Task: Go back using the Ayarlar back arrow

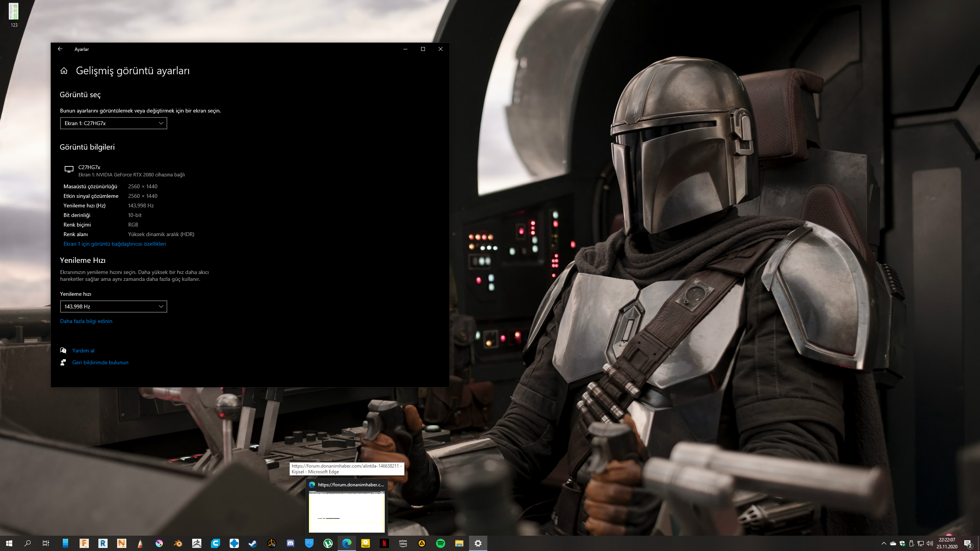Action: (x=60, y=49)
